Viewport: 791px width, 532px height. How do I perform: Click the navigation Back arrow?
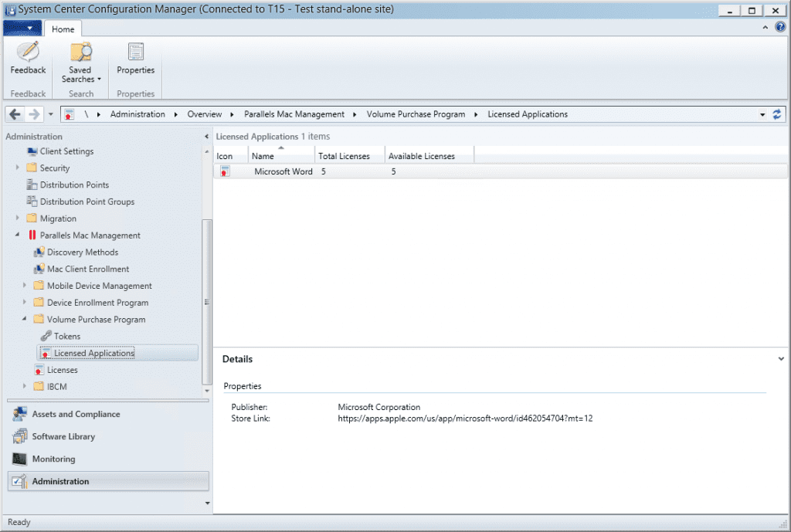(x=15, y=114)
